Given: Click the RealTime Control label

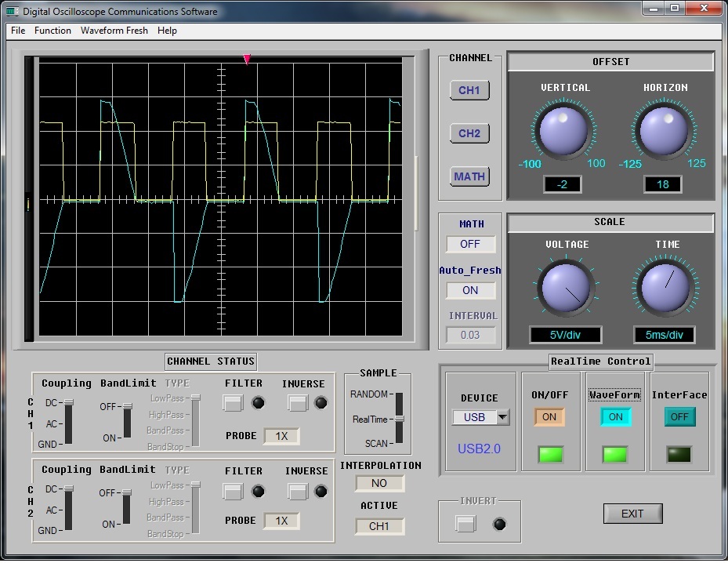Looking at the screenshot, I should pos(601,361).
